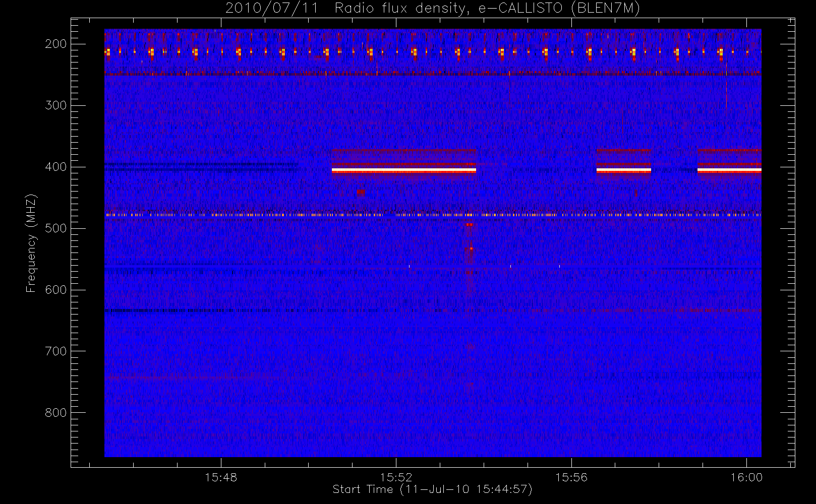
Task: Click the long bright 400 MHz band near 15:52
Action: point(404,171)
